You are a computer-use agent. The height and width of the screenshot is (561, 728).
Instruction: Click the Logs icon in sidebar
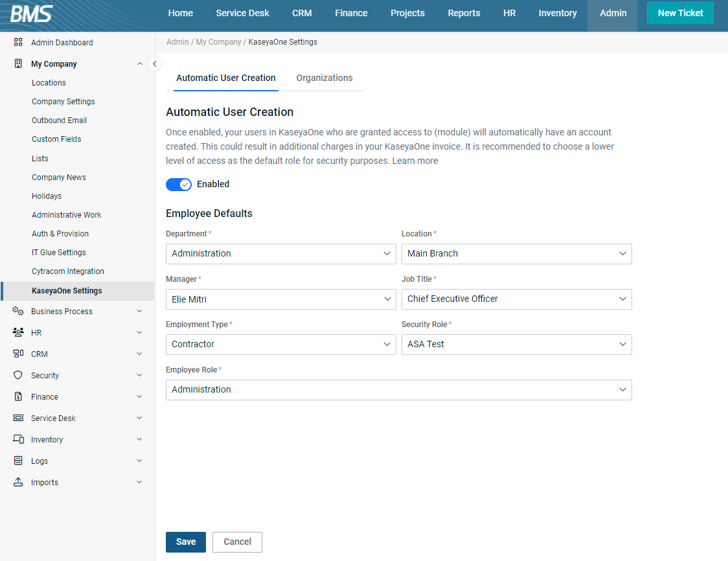coord(18,461)
